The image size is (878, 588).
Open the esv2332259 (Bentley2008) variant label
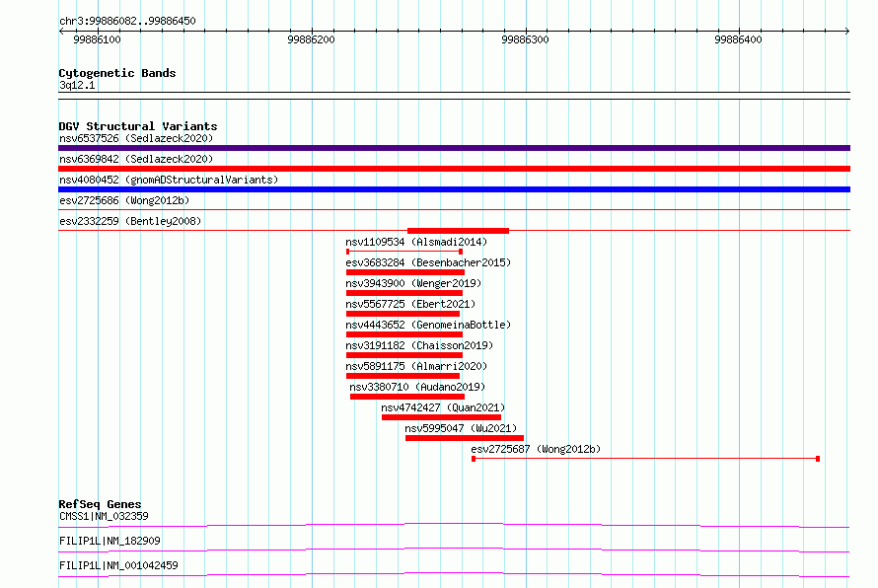pos(130,221)
